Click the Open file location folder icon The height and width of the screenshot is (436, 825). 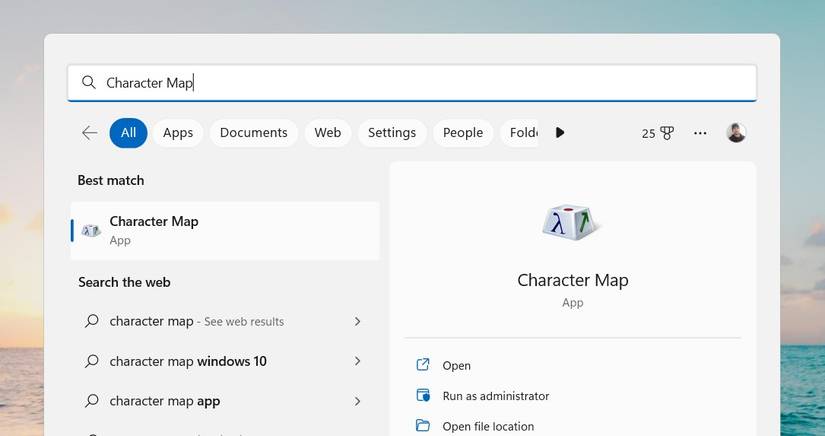[x=423, y=426]
